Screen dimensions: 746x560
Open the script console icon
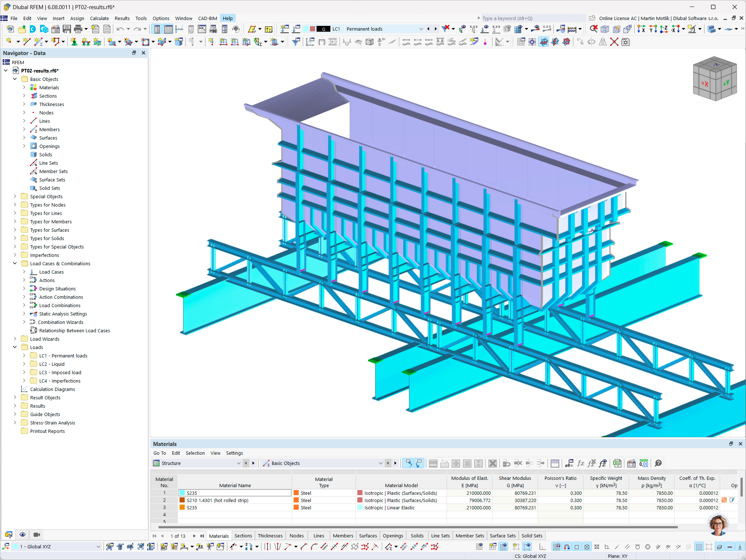[202, 29]
